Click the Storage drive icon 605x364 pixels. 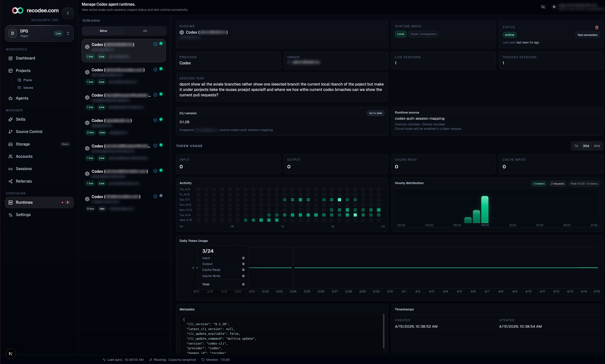click(x=11, y=144)
